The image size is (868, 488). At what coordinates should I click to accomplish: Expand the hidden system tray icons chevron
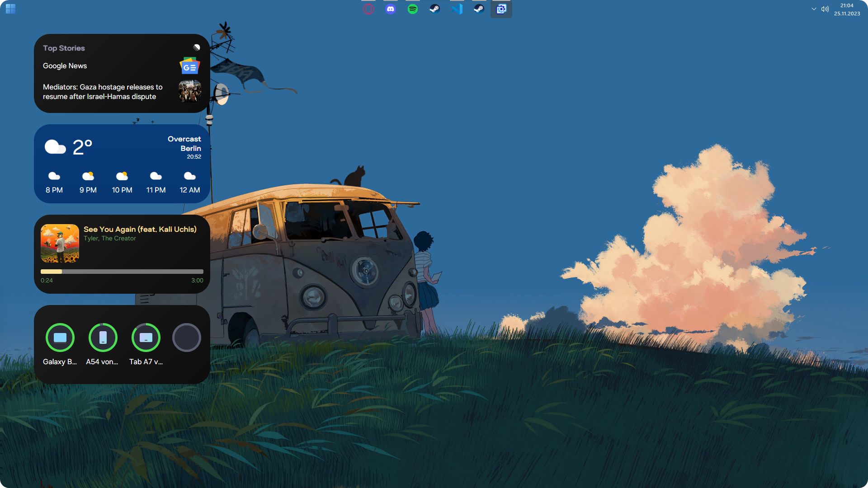point(814,9)
